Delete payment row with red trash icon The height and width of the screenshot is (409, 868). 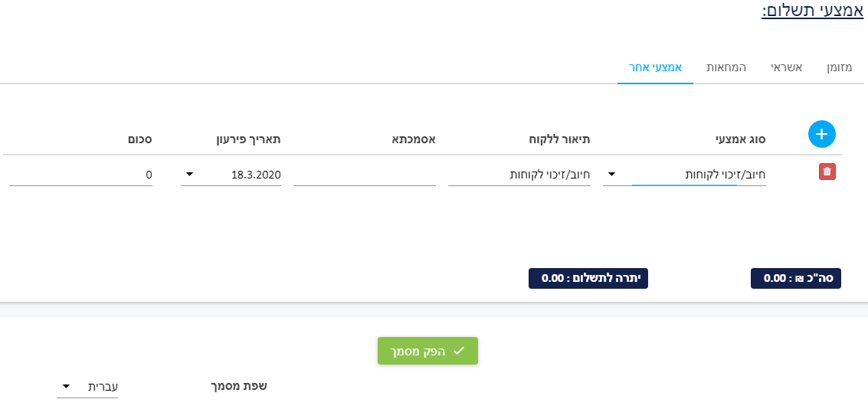tap(827, 172)
